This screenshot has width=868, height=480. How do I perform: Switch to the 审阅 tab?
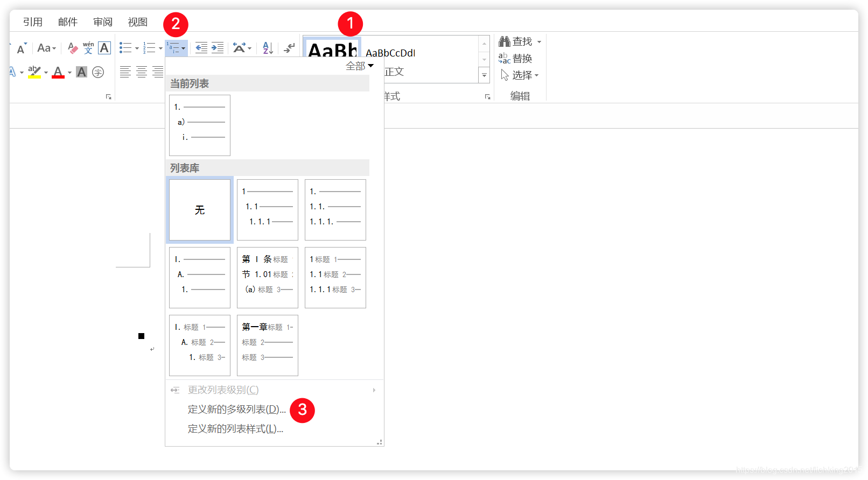tap(102, 22)
